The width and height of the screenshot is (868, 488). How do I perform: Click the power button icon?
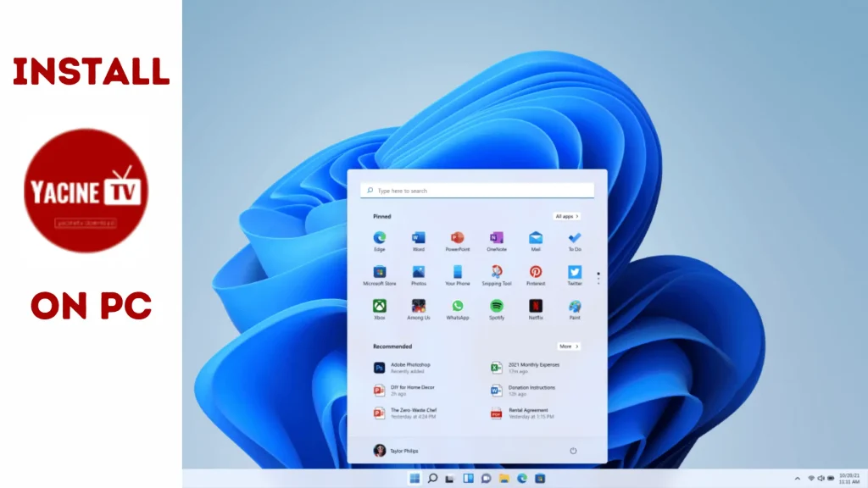tap(573, 451)
